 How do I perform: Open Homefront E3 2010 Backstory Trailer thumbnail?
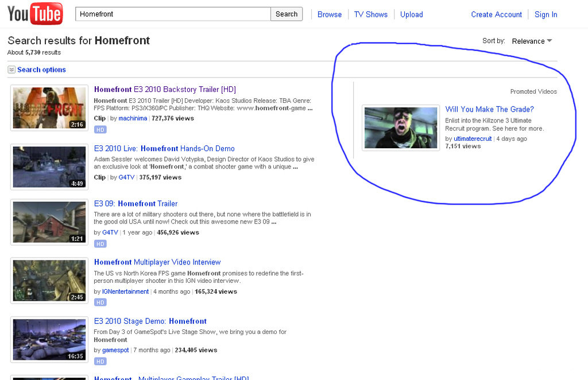49,108
